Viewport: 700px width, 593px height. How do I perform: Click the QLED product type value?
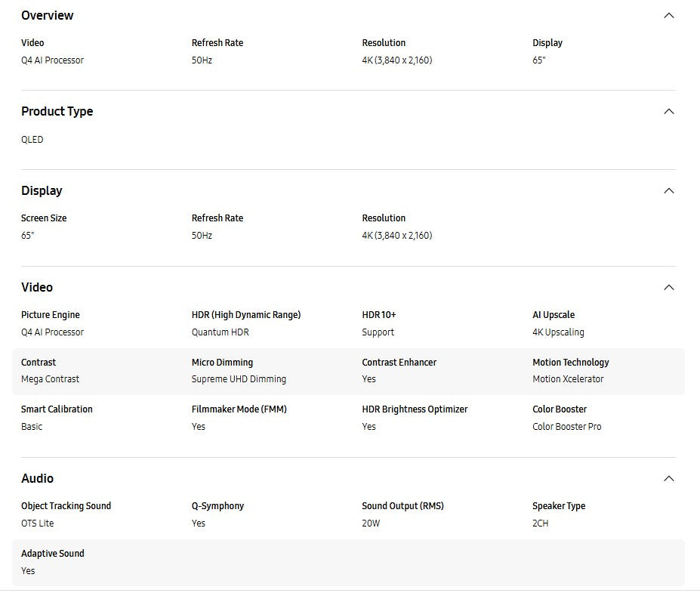pyautogui.click(x=32, y=140)
